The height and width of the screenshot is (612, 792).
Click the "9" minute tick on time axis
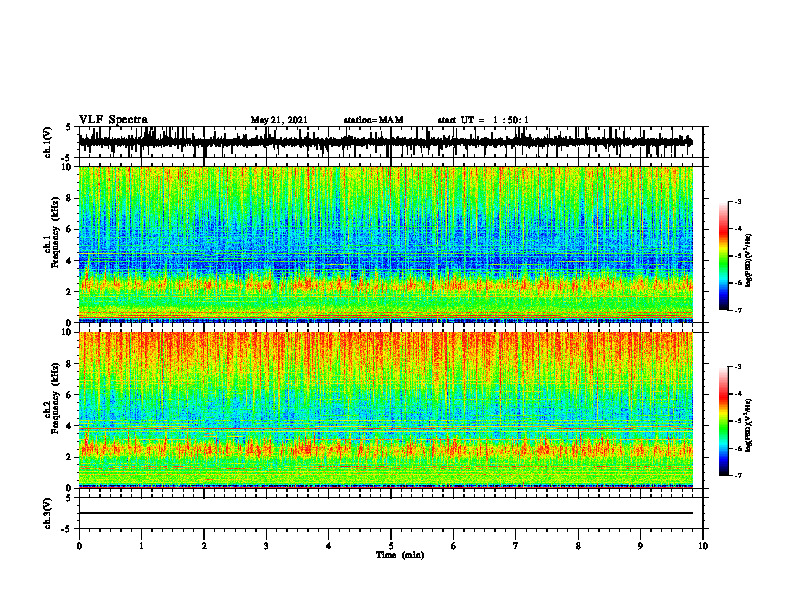[640, 546]
